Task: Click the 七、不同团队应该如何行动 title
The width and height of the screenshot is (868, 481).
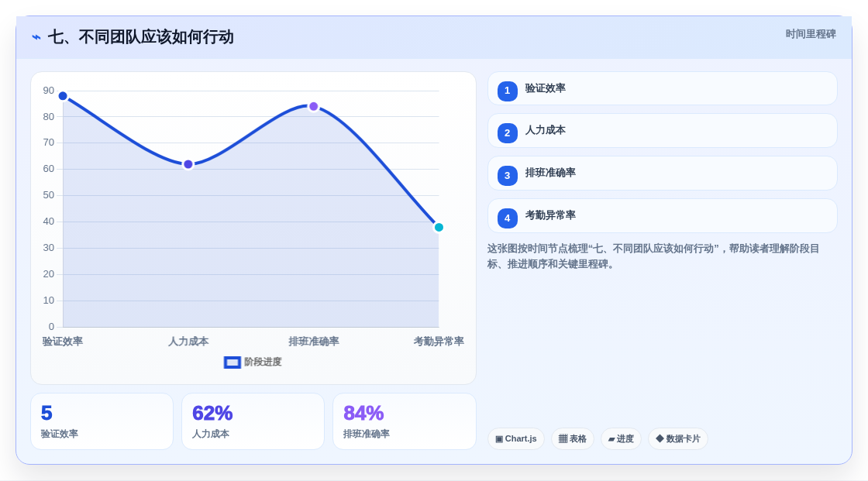Action: pos(140,37)
